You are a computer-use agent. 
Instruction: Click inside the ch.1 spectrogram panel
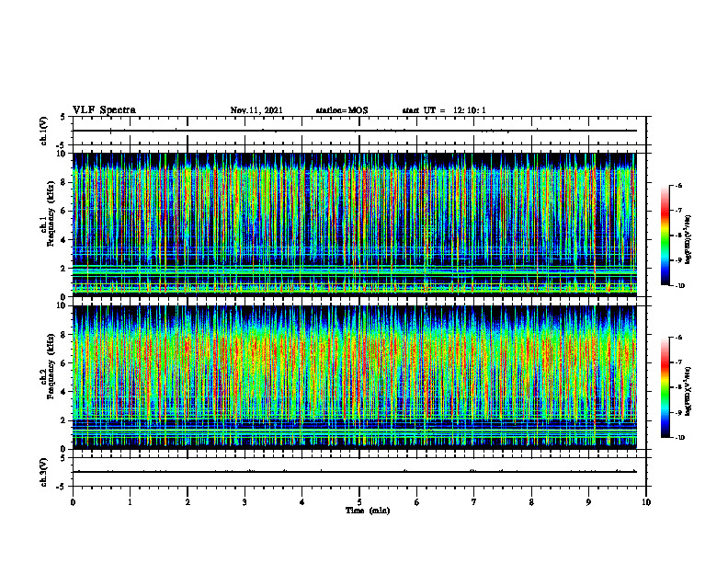coord(355,224)
